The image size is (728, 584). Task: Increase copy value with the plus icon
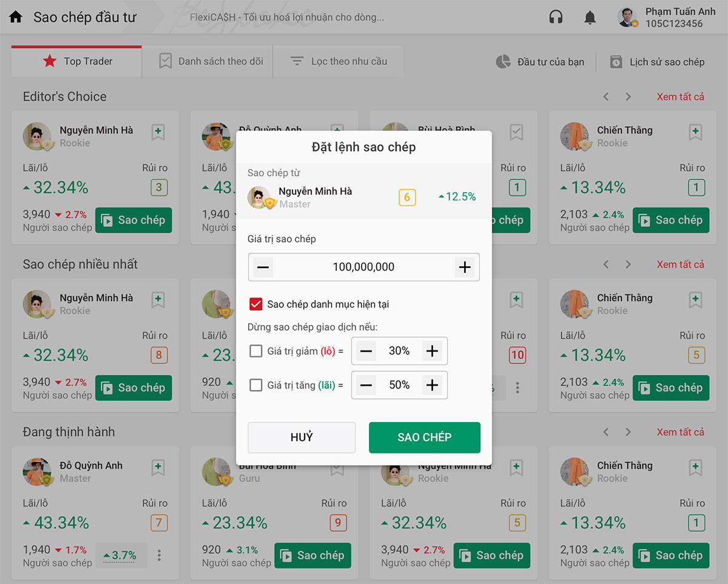[x=465, y=267]
